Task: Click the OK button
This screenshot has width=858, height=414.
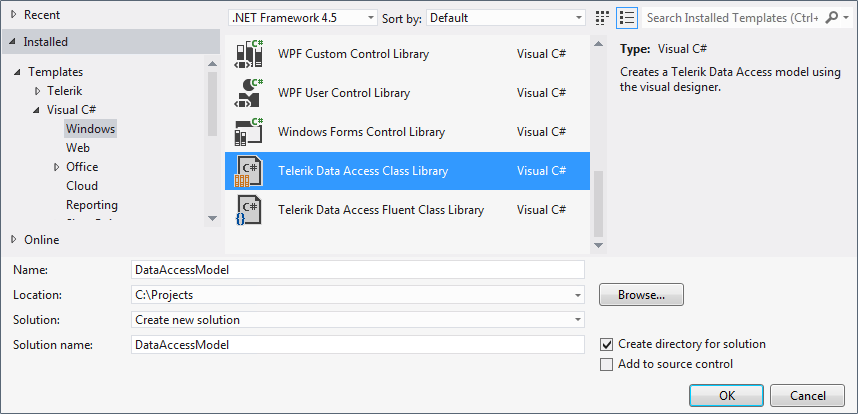Action: point(727,395)
